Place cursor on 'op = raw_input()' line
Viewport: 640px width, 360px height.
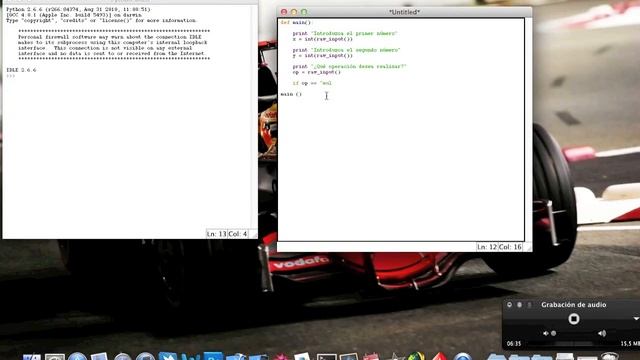coord(316,72)
